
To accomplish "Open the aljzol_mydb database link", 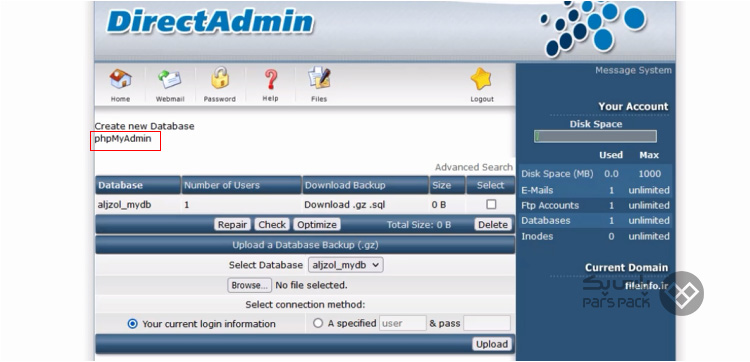I will point(124,205).
